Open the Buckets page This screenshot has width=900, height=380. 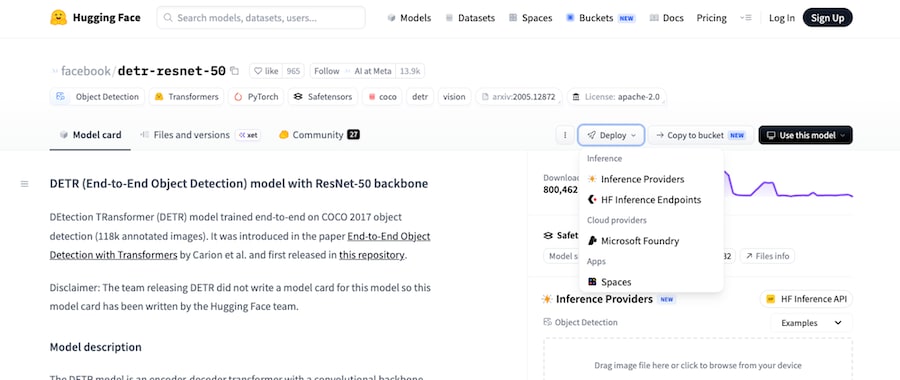(x=600, y=18)
